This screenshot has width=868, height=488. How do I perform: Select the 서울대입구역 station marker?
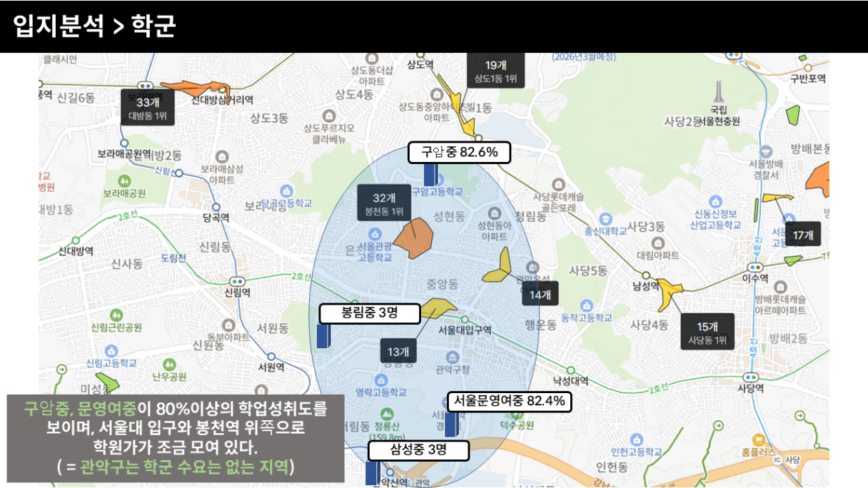tap(464, 319)
